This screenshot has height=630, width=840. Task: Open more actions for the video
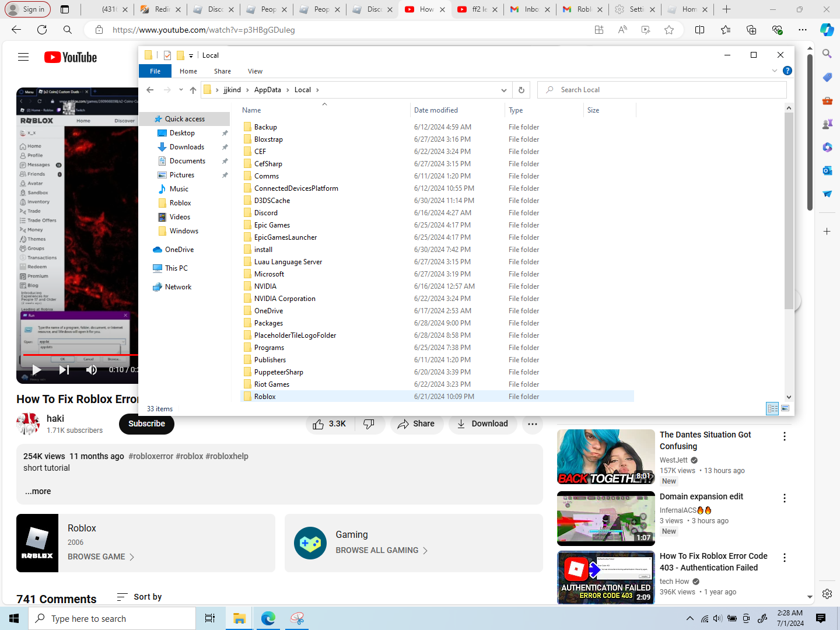click(x=533, y=424)
